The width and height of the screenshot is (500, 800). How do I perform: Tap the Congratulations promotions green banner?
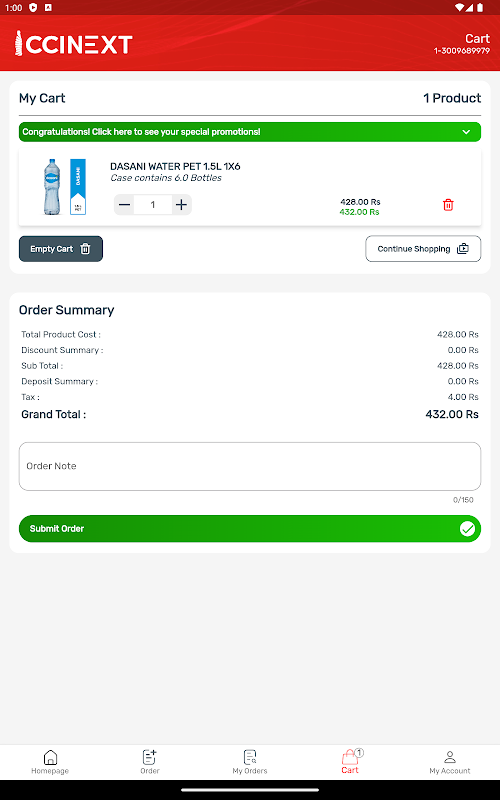click(x=250, y=132)
